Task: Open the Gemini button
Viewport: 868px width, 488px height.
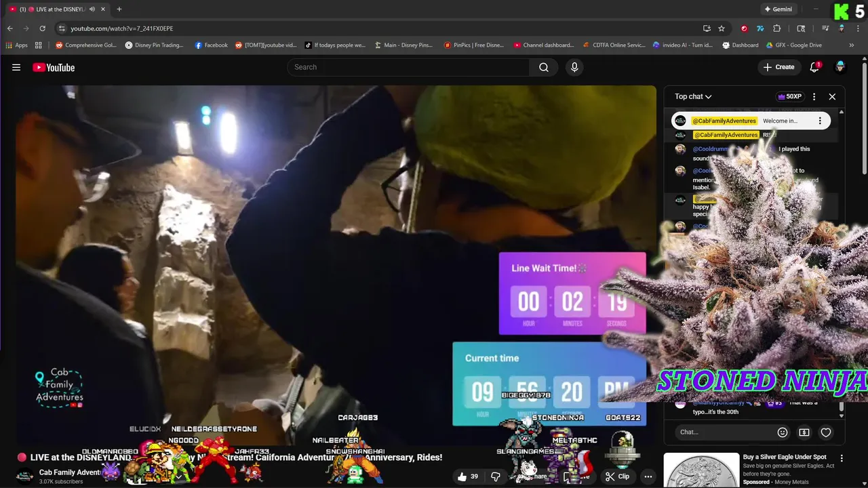Action: click(x=778, y=9)
